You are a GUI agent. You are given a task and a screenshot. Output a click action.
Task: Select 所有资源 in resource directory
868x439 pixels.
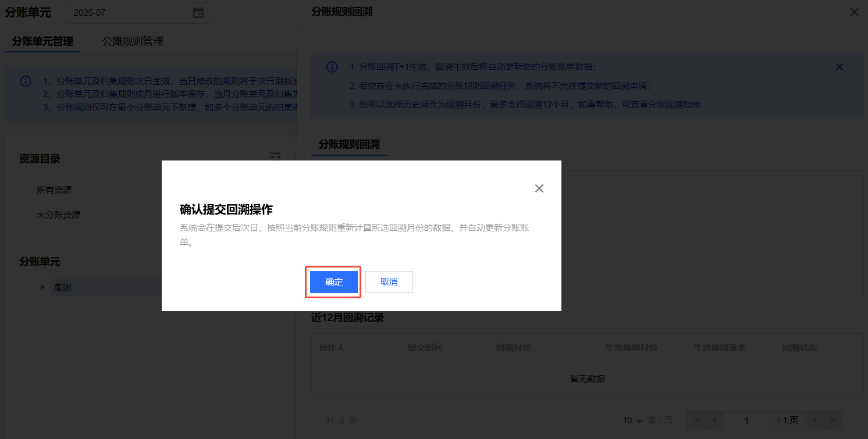click(x=54, y=190)
